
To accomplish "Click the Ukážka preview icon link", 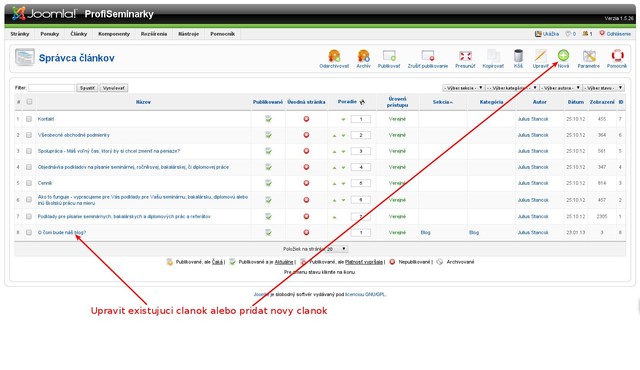I will (x=547, y=34).
